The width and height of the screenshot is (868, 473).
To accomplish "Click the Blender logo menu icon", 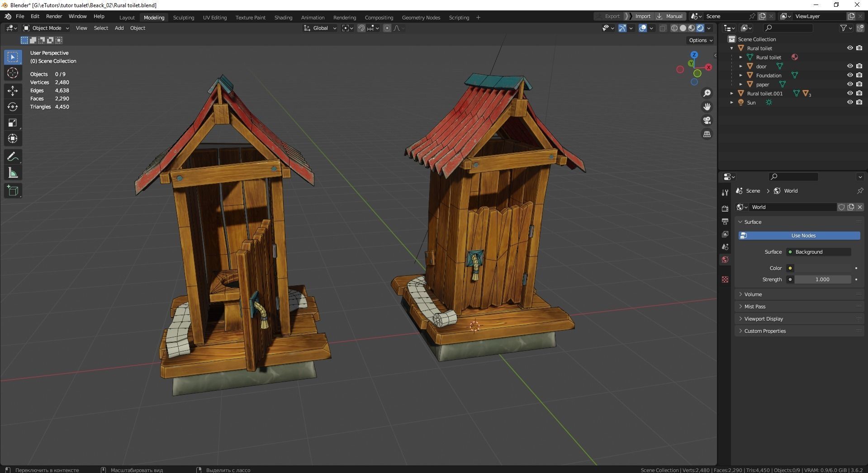I will pos(8,16).
